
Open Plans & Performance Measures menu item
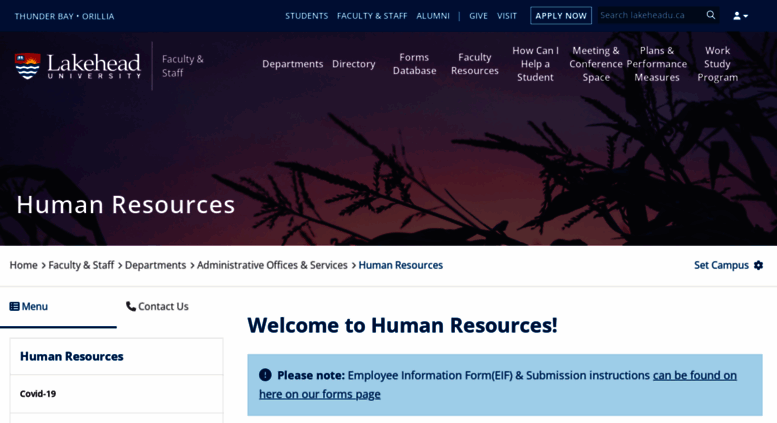coord(657,64)
